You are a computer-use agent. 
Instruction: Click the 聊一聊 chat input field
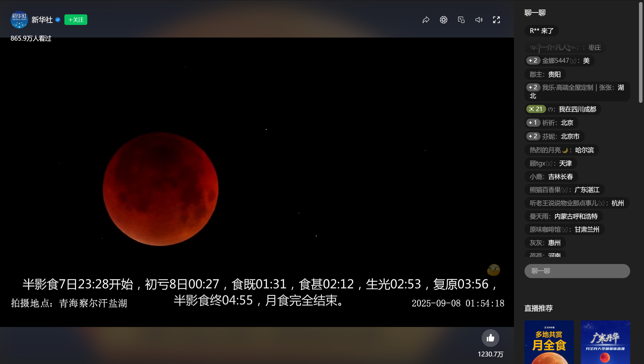tap(577, 271)
